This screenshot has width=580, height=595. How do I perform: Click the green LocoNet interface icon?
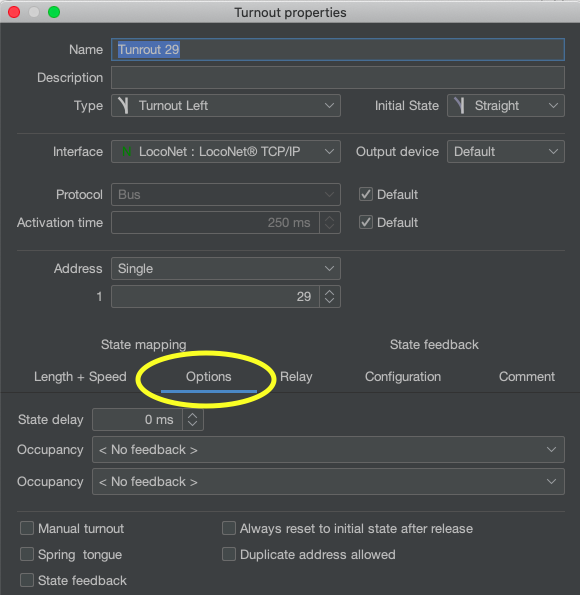click(126, 152)
